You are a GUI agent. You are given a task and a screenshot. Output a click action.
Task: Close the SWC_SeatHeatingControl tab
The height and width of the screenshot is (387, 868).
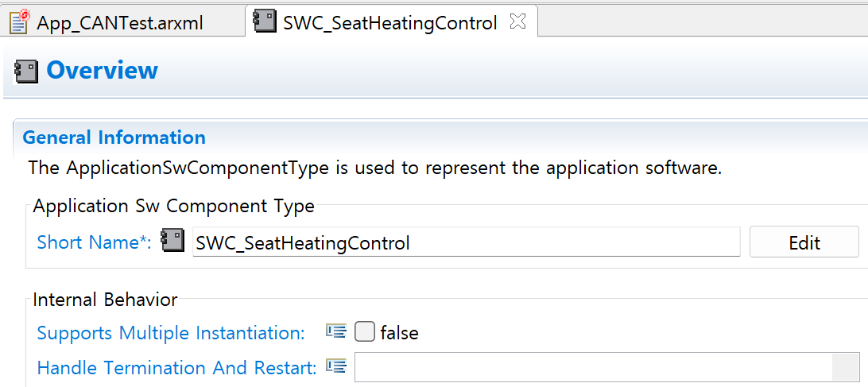coord(517,21)
